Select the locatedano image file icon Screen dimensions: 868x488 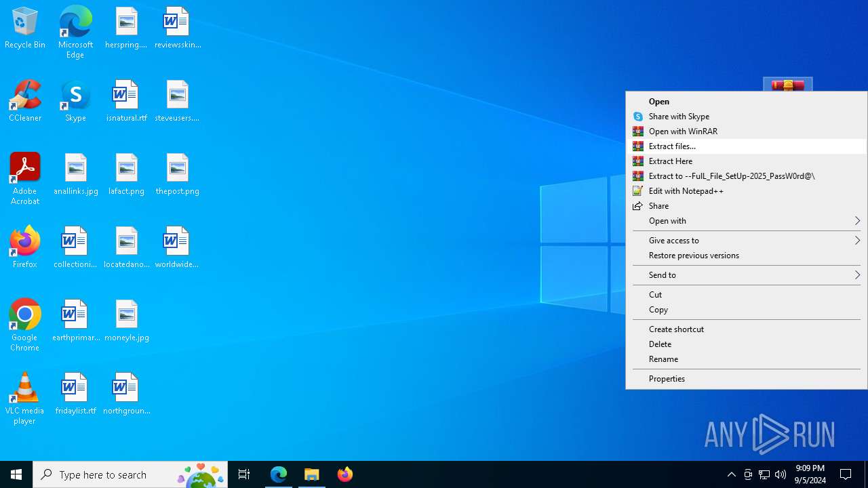pos(126,248)
